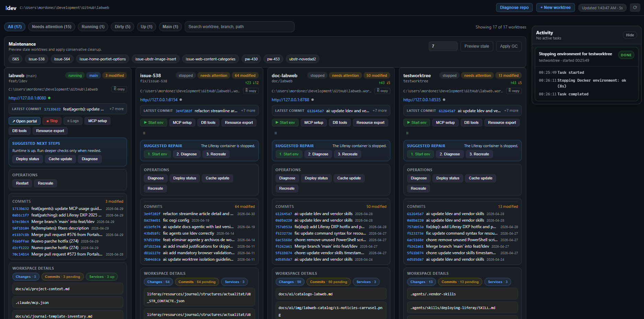Image resolution: width=644 pixels, height=319 pixels.
Task: Hide the Activity panel
Action: 630,35
